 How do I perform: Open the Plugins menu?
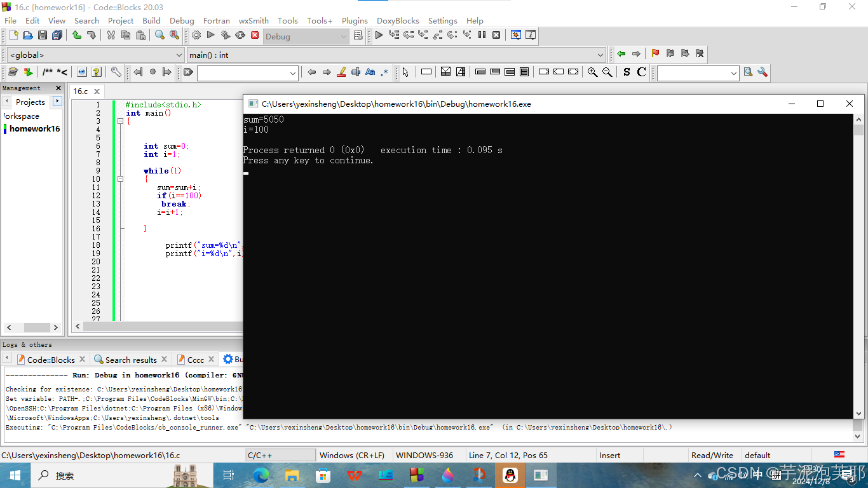pos(355,20)
